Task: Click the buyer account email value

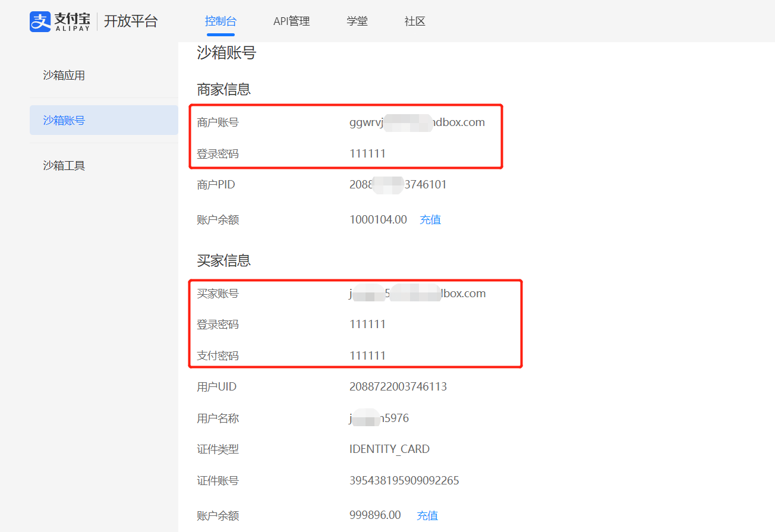Action: point(418,294)
